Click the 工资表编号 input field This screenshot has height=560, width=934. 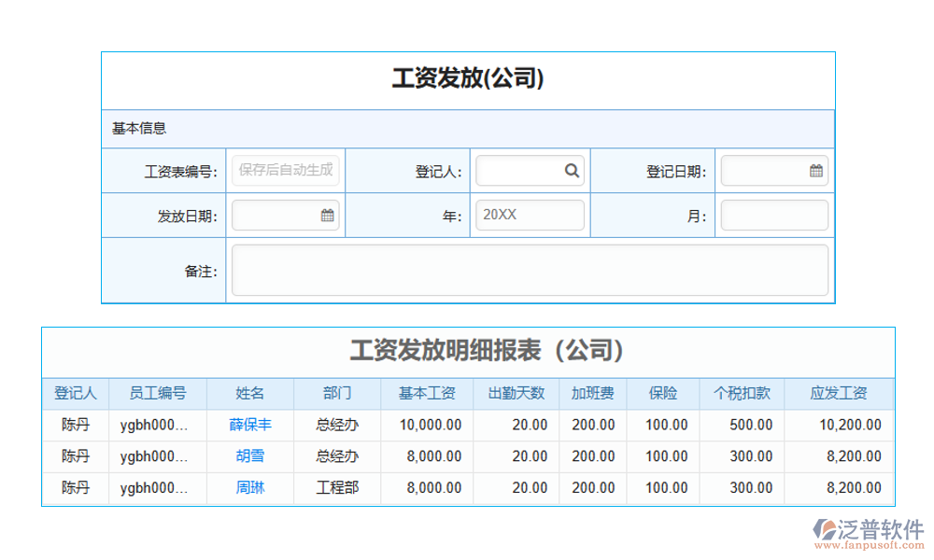tap(285, 170)
